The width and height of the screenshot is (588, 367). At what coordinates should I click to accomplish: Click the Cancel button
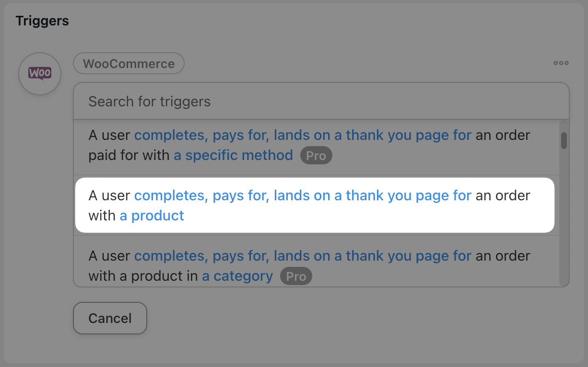point(110,318)
